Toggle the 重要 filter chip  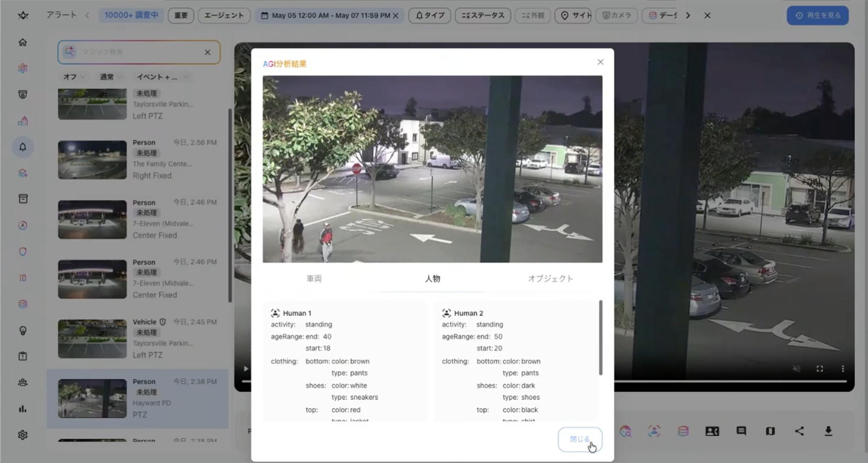(181, 15)
